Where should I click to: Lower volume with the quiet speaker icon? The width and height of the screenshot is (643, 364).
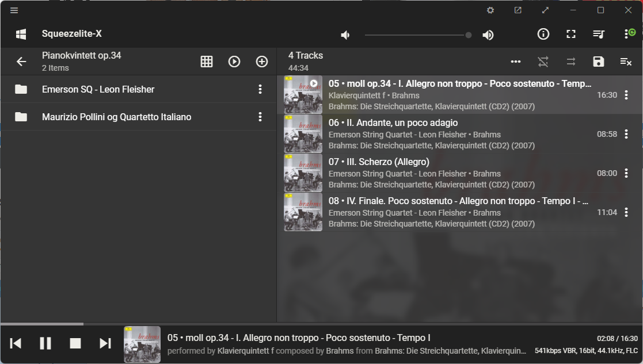click(x=345, y=35)
